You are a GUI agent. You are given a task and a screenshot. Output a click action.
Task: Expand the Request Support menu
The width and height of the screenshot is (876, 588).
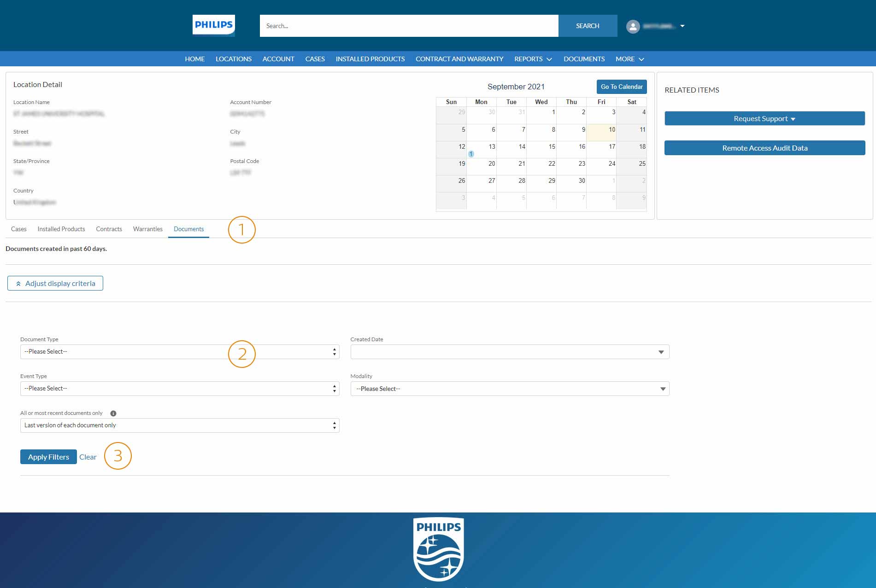tap(764, 119)
